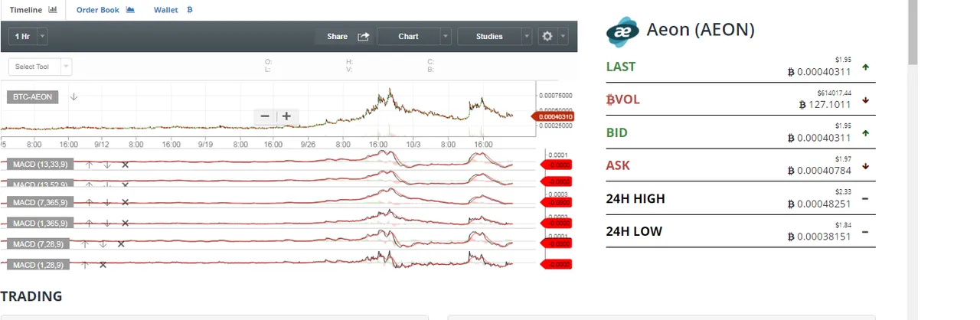
Task: Move MACD (13,33,9) panel down
Action: click(x=106, y=165)
